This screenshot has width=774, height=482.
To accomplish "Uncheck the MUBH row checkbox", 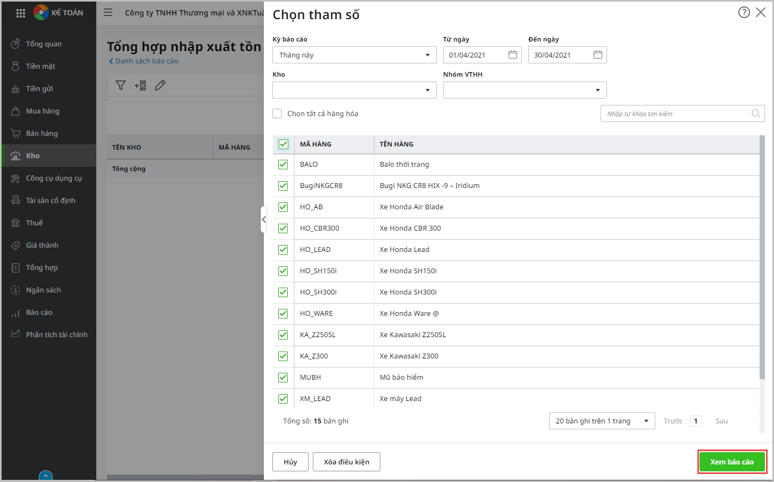I will click(283, 377).
